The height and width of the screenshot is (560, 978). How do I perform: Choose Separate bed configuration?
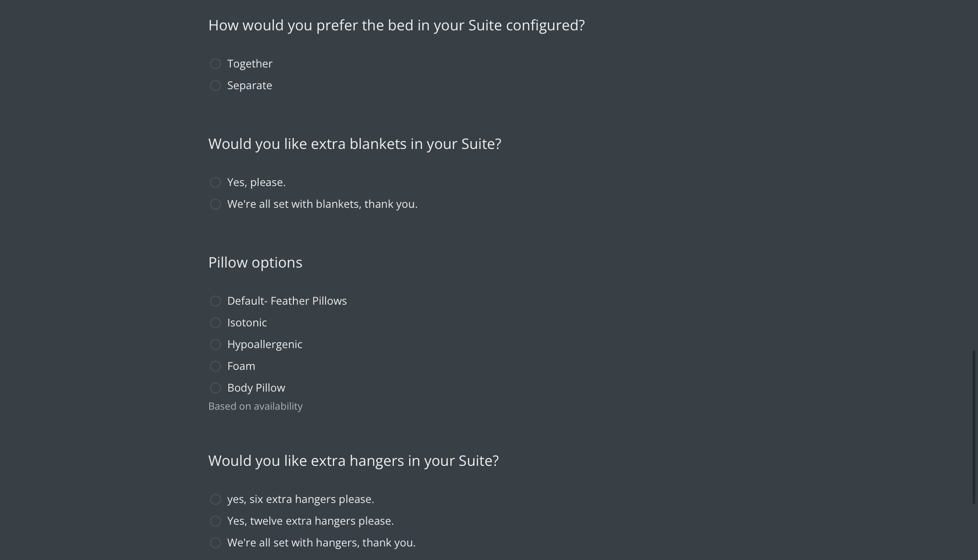[x=216, y=86]
